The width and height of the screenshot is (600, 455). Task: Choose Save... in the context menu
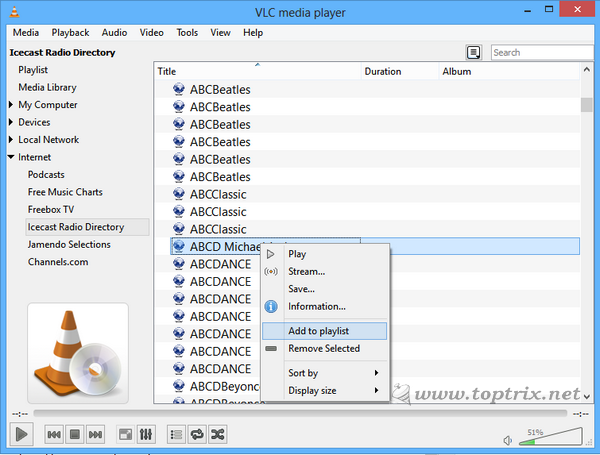point(324,289)
